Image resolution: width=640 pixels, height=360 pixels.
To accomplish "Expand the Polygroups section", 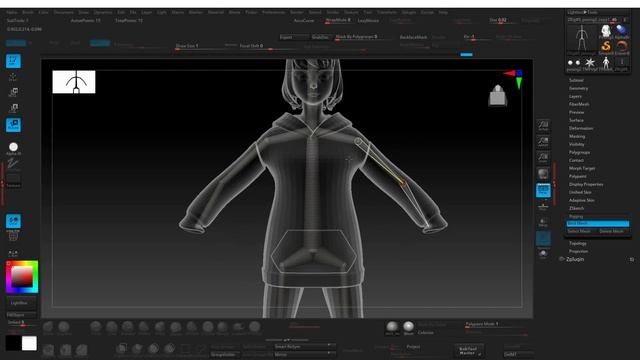I will tap(579, 152).
